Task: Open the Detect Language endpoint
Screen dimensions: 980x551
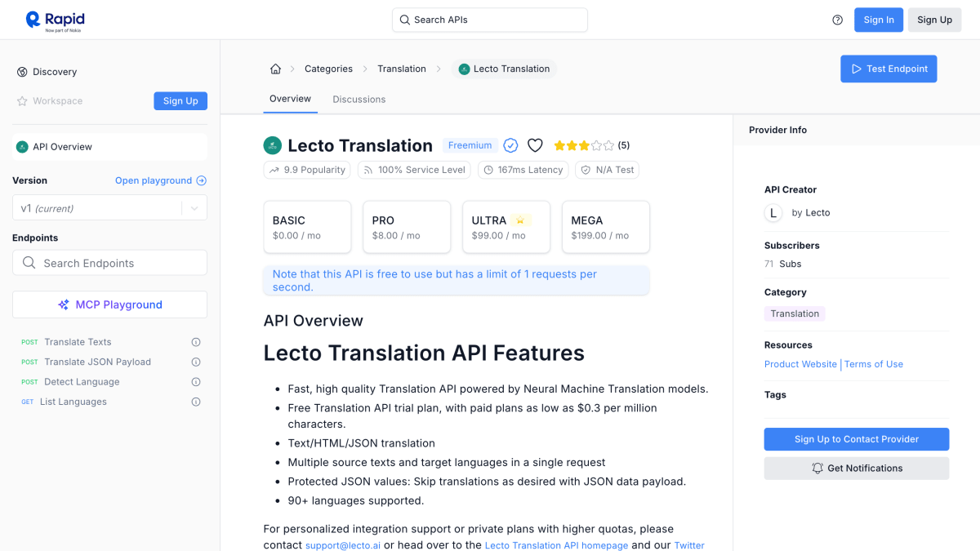Action: point(82,382)
